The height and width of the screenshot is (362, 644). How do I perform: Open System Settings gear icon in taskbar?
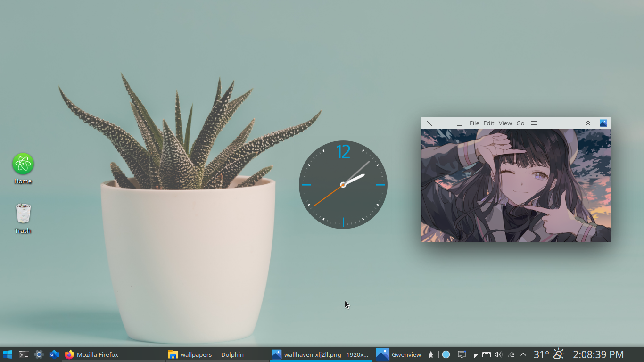39,354
